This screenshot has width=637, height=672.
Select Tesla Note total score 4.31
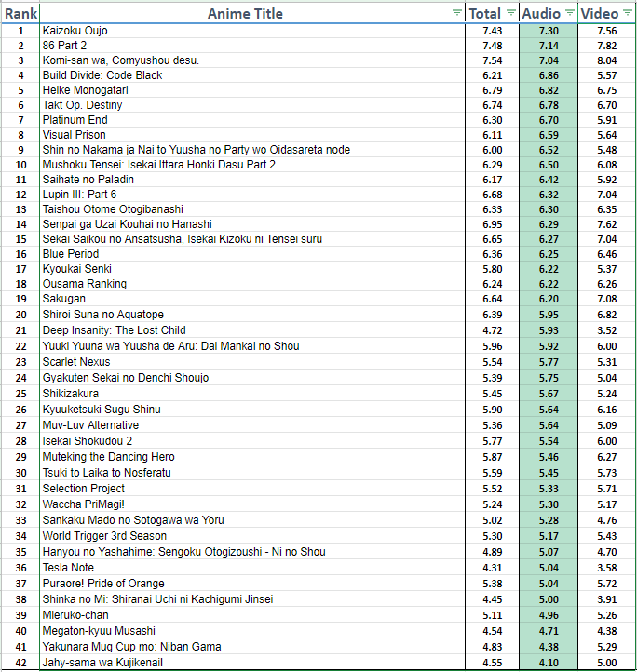(492, 568)
